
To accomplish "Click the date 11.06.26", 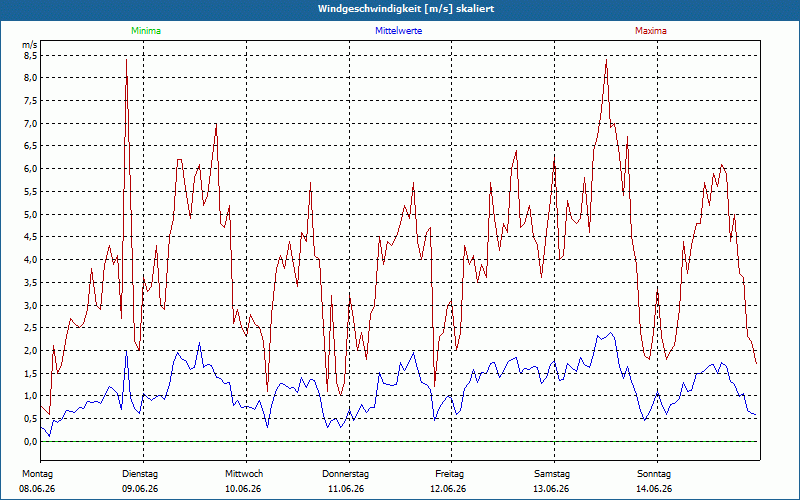I will click(x=346, y=489).
